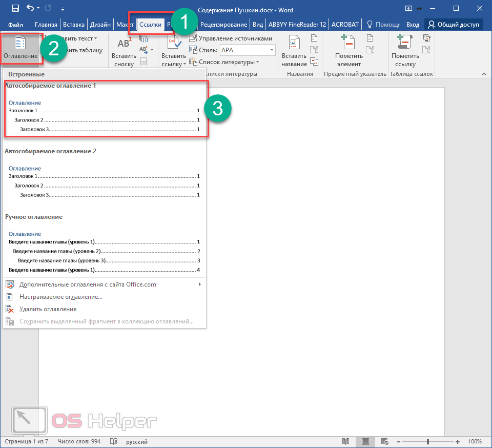The width and height of the screenshot is (492, 448).
Task: Click Удалить оглавление in the menu
Action: coord(48,309)
